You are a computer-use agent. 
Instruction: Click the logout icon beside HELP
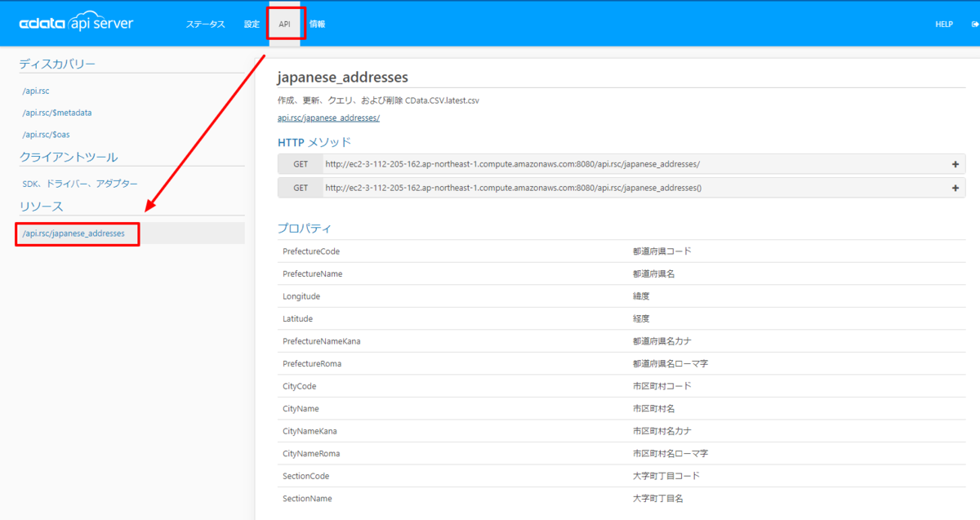pyautogui.click(x=975, y=24)
